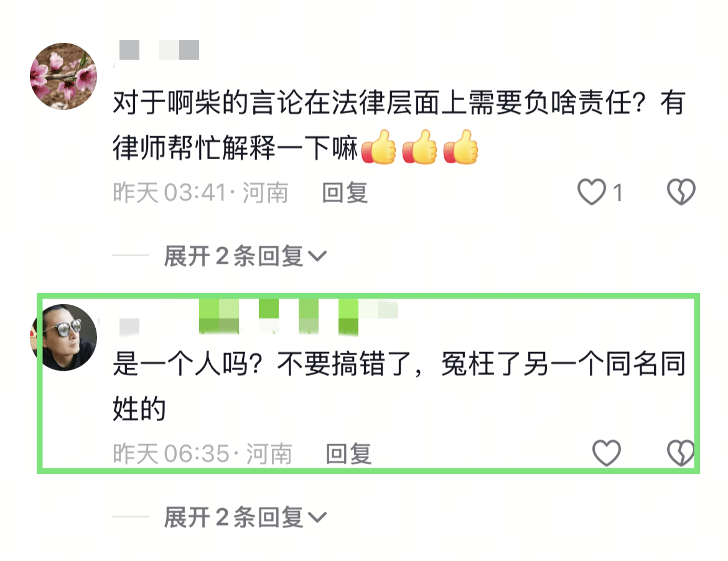
Task: Reply to the second comment via 回复
Action: 348,453
